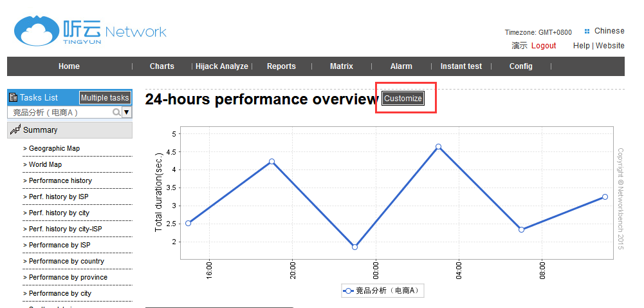
Task: Click the Tasks List panel icon
Action: tap(14, 98)
